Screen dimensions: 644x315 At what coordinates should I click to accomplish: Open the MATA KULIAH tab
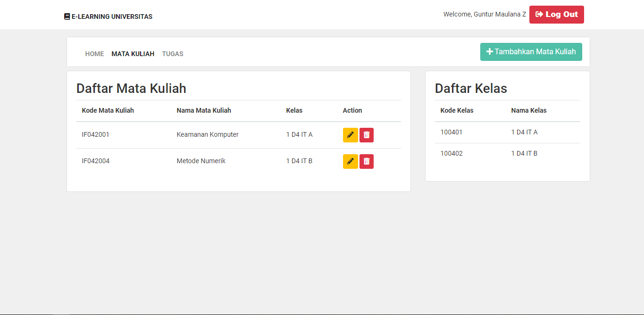(x=133, y=54)
